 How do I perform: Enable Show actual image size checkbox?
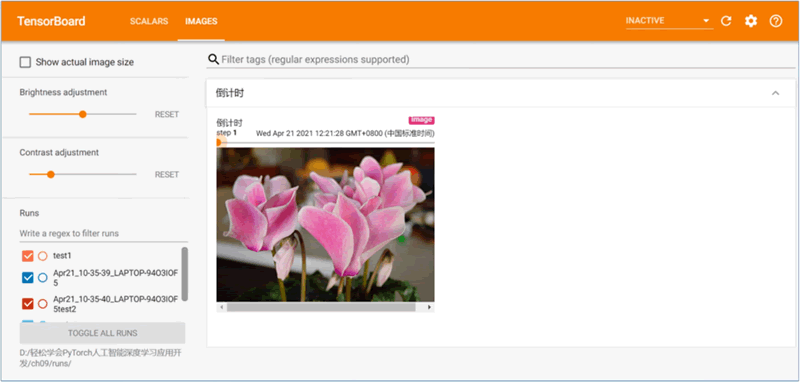coord(25,62)
